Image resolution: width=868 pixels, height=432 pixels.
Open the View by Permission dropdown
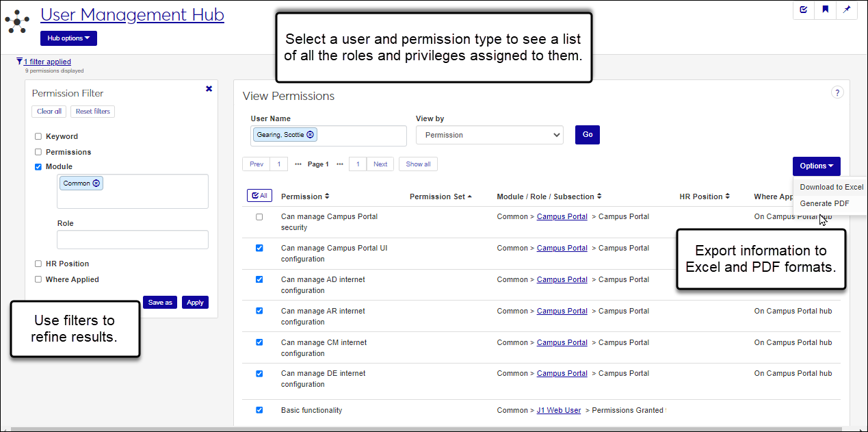pos(489,135)
